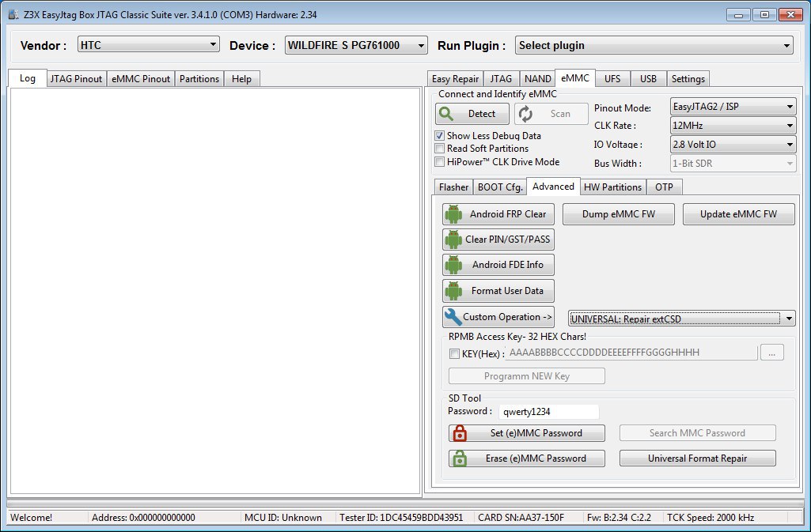
Task: Open the Bus Width dropdown
Action: (x=733, y=163)
